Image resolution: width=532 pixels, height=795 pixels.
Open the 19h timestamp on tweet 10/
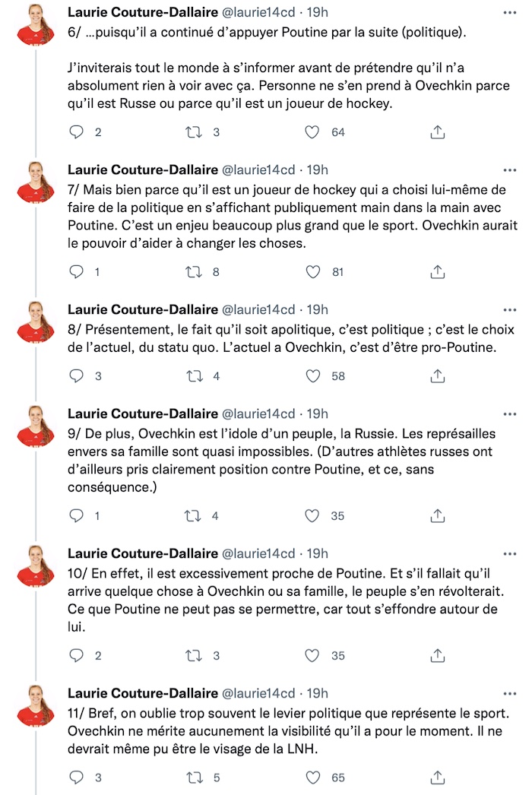[318, 553]
